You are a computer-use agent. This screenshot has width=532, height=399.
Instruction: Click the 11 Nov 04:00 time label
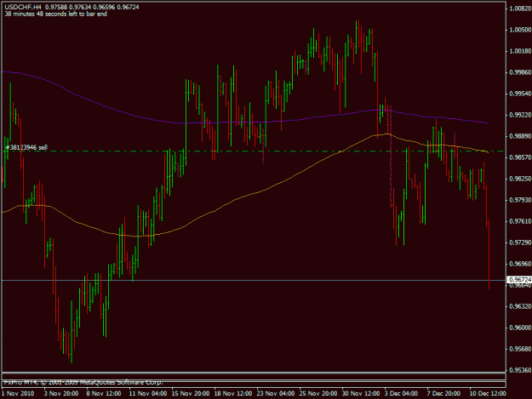148,393
